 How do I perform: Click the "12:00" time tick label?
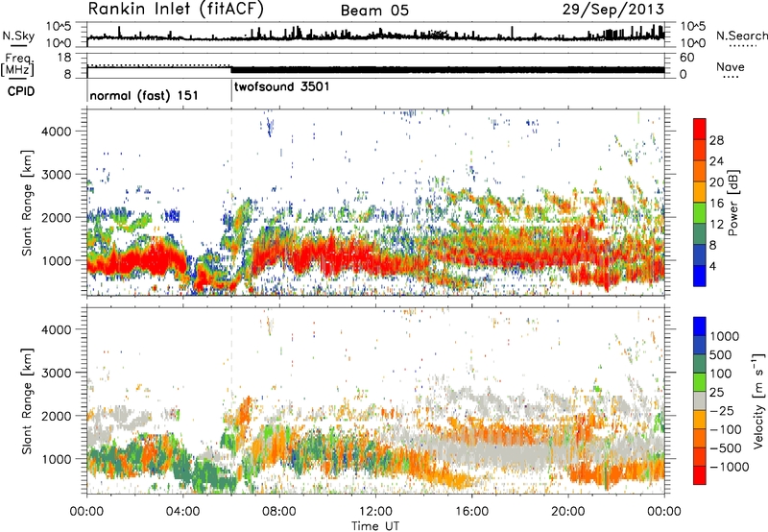tap(375, 512)
